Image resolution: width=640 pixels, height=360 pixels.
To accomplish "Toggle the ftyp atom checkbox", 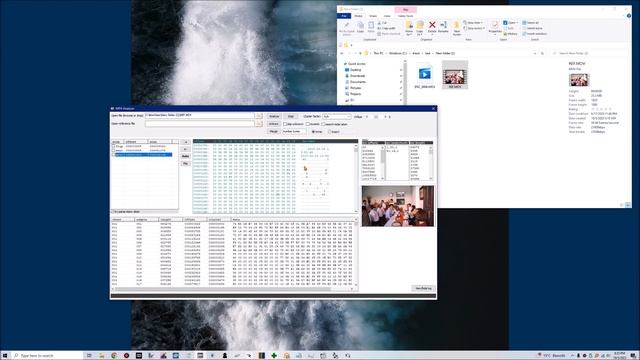I will tap(113, 146).
